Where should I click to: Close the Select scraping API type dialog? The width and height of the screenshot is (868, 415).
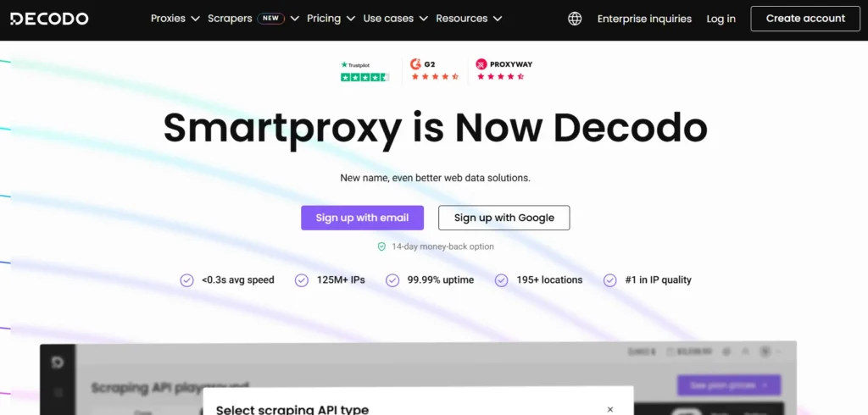pos(610,409)
